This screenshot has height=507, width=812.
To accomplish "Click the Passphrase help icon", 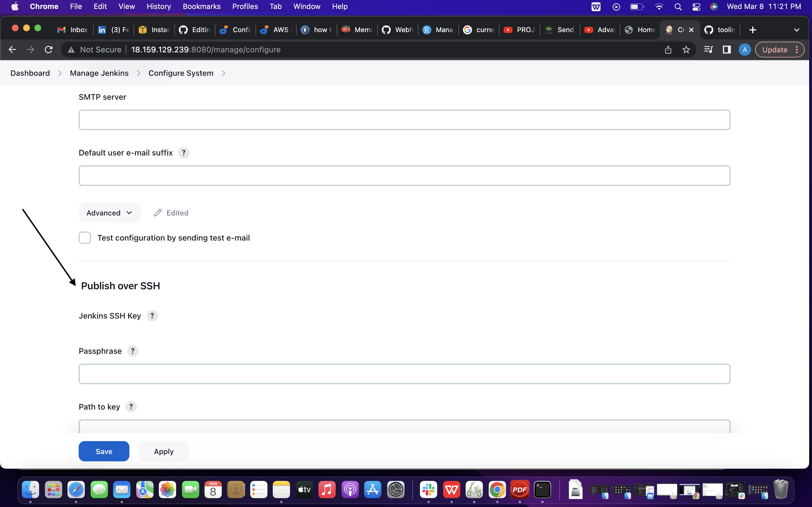I will point(133,351).
